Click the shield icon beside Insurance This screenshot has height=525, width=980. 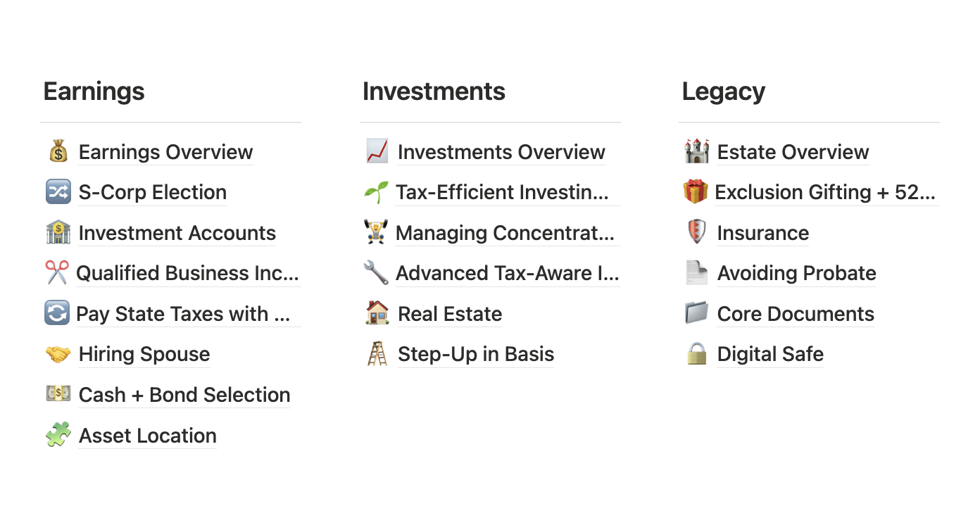pos(696,232)
